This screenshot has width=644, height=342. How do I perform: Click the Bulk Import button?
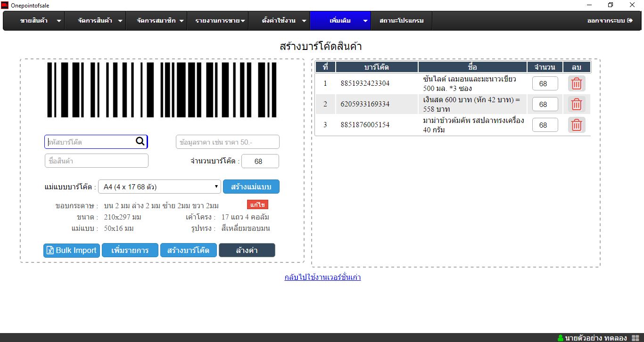[72, 250]
